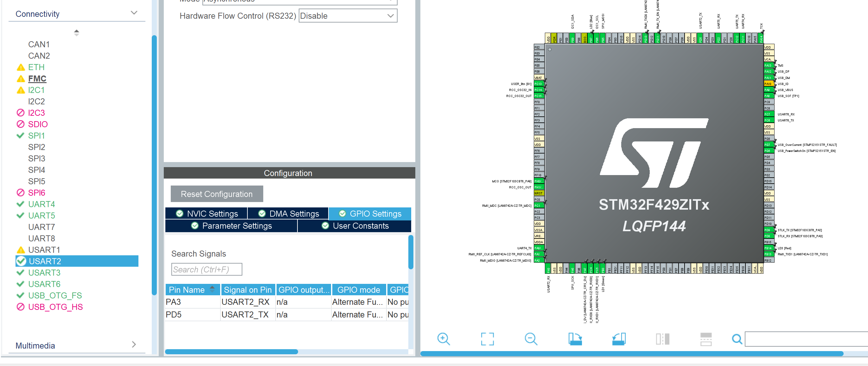Viewport: 868px width, 366px height.
Task: Click the zoom out magnifier icon
Action: [x=531, y=339]
